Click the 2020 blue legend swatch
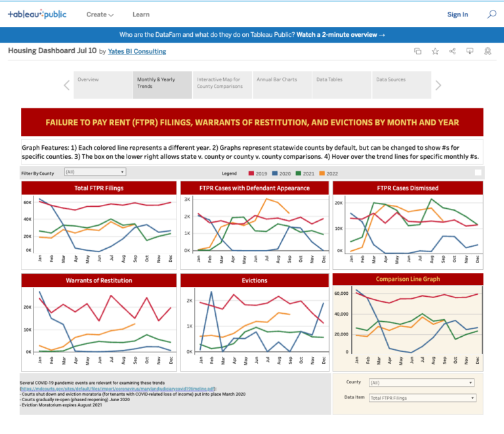This screenshot has width=504, height=434. (275, 173)
